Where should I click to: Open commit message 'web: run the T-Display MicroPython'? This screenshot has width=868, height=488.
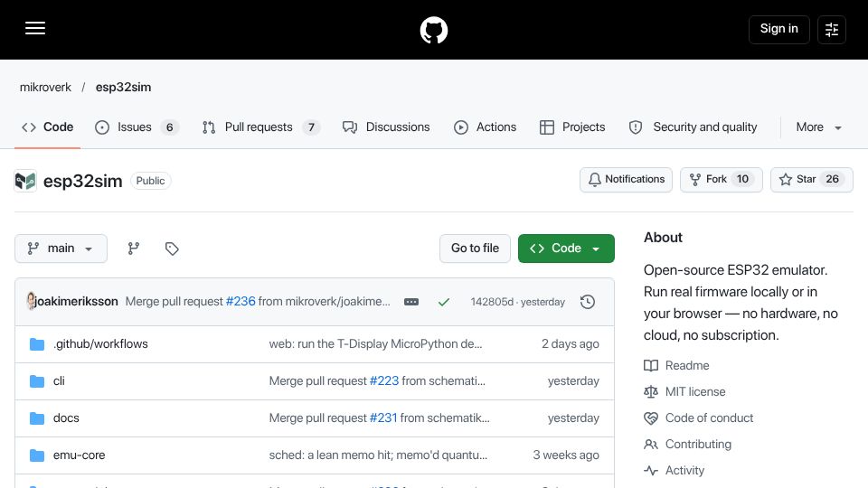click(375, 344)
